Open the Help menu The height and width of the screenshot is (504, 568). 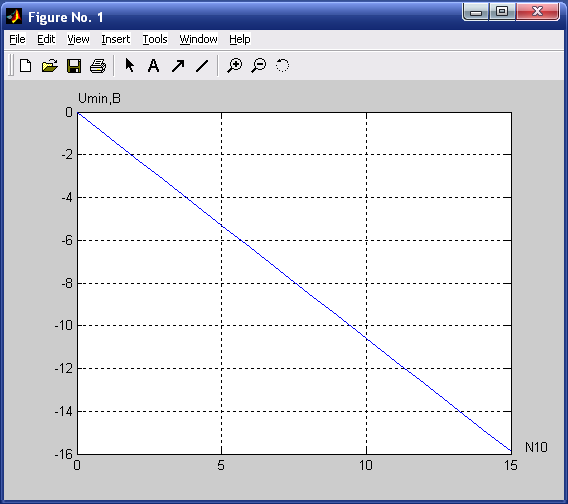coord(239,39)
